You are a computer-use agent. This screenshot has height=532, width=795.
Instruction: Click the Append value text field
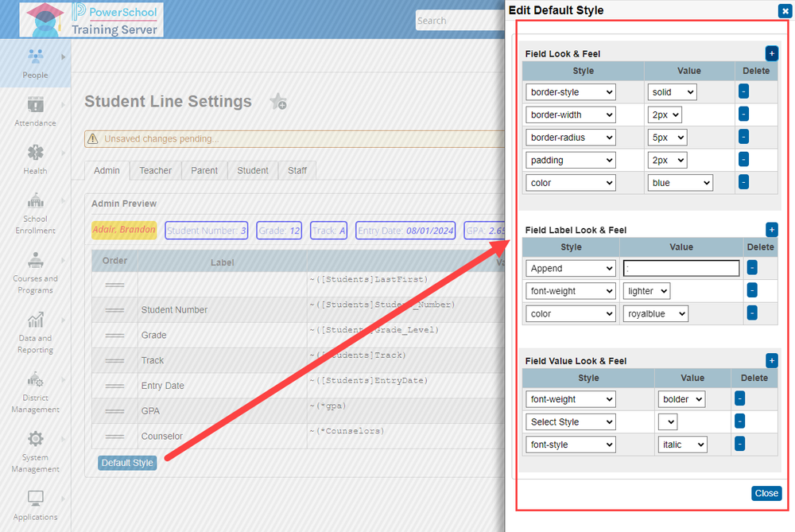click(x=681, y=268)
